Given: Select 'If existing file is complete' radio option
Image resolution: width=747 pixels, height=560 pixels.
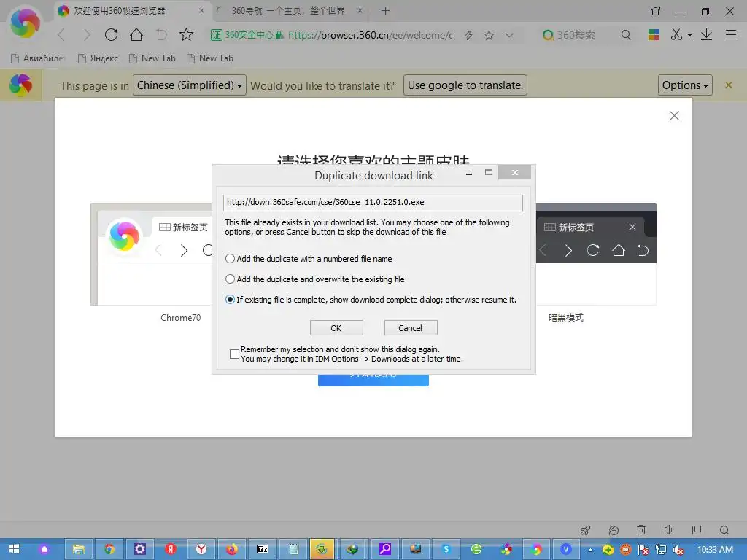Looking at the screenshot, I should tap(371, 300).
